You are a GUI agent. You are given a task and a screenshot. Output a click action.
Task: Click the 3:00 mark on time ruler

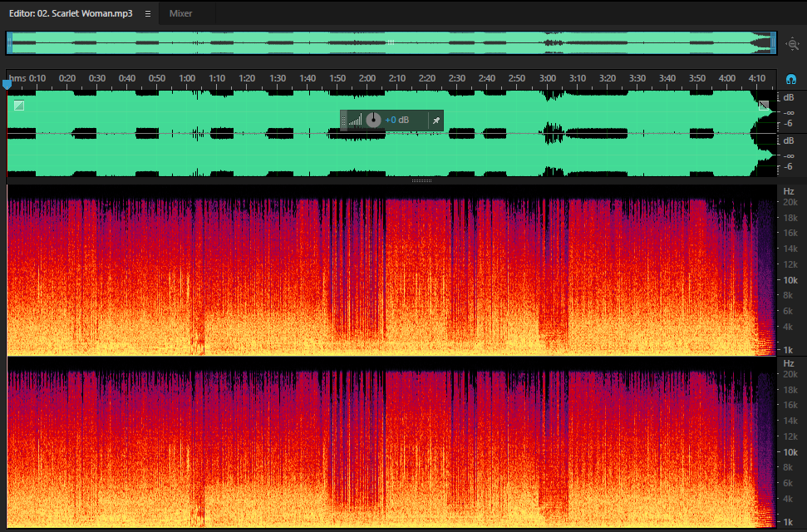click(547, 78)
